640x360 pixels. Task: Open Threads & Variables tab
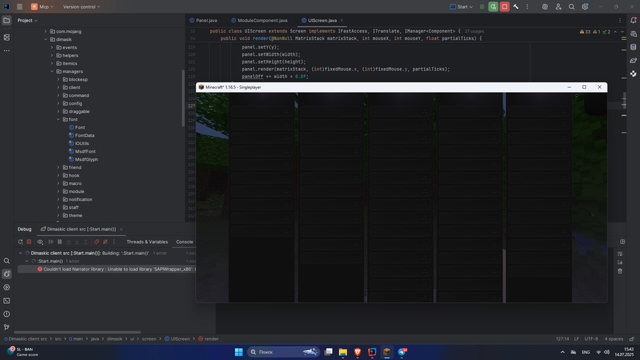147,242
